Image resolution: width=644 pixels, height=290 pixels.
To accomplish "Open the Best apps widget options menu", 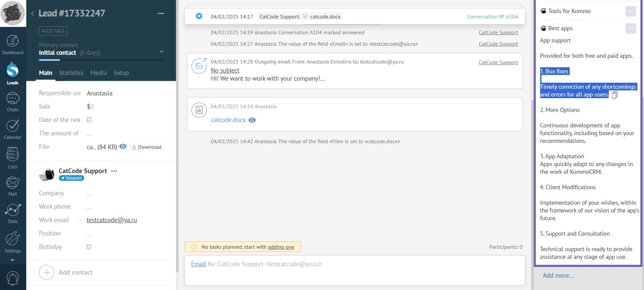I will [x=631, y=28].
